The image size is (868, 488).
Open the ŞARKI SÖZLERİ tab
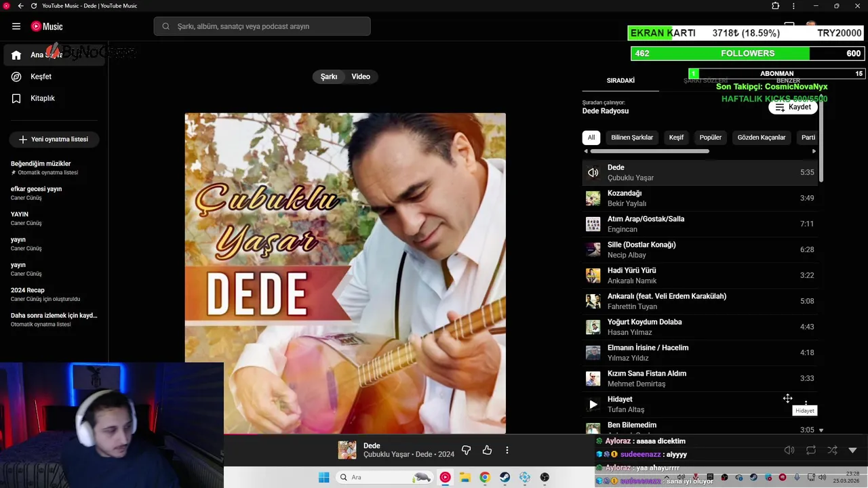705,81
